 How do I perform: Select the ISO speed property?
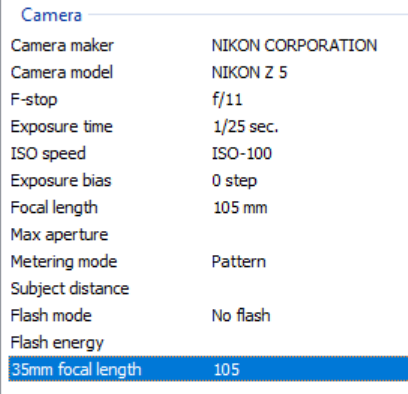pos(48,154)
